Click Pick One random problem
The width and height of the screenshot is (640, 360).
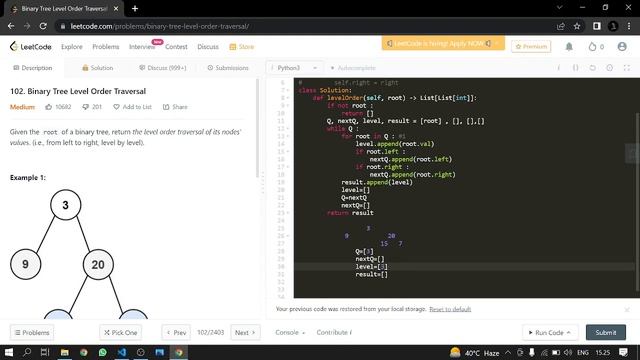point(120,332)
